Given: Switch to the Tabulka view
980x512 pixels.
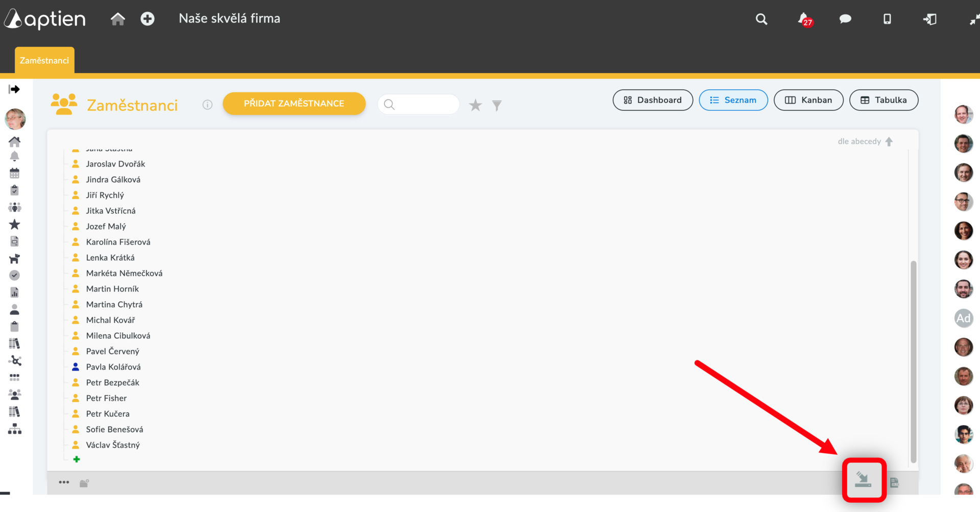Looking at the screenshot, I should [x=884, y=100].
